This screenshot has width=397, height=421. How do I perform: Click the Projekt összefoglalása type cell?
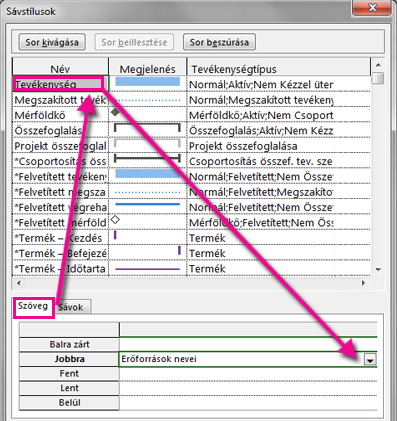click(x=279, y=146)
